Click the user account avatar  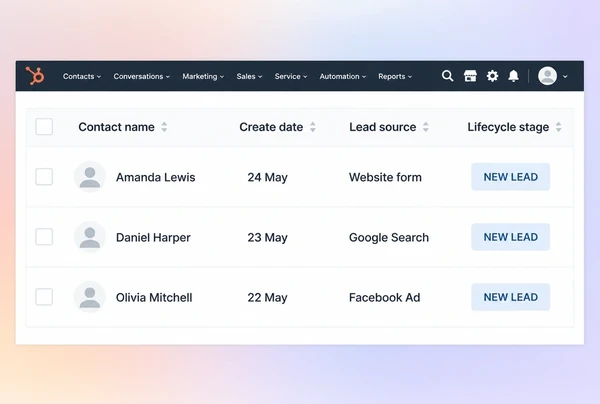click(x=547, y=76)
